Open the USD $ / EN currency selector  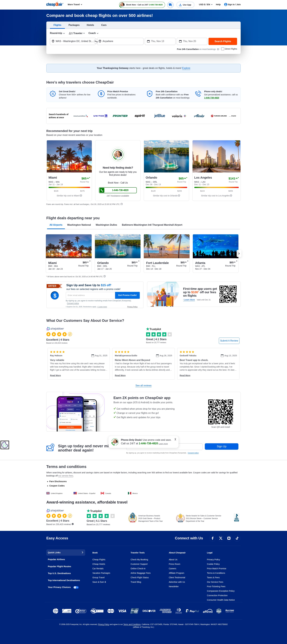[x=206, y=4]
